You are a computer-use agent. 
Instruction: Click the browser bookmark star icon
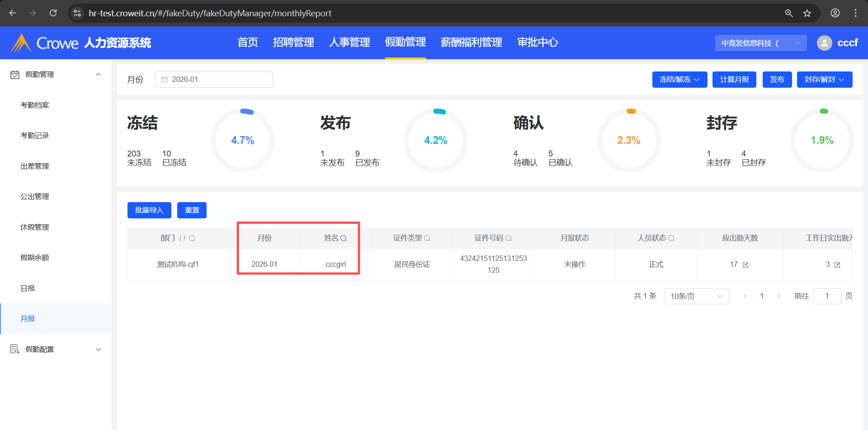coord(807,13)
